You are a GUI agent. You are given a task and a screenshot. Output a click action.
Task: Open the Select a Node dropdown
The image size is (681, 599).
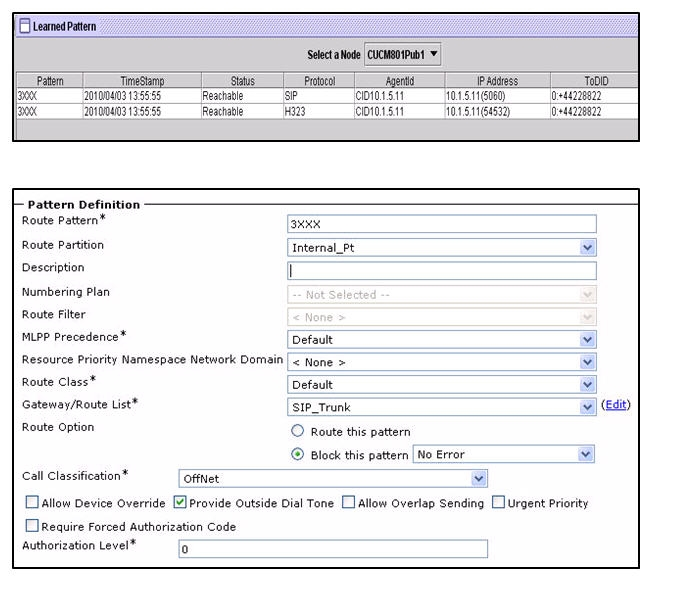(402, 54)
